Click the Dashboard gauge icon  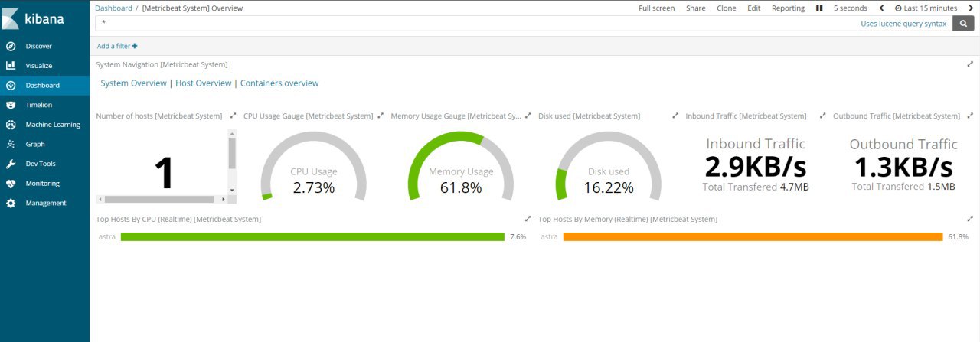11,85
